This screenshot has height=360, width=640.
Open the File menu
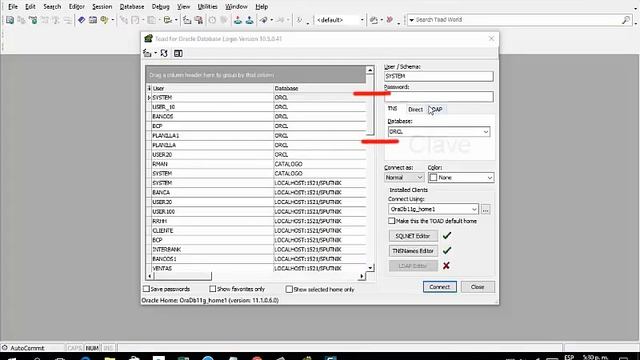(x=13, y=7)
